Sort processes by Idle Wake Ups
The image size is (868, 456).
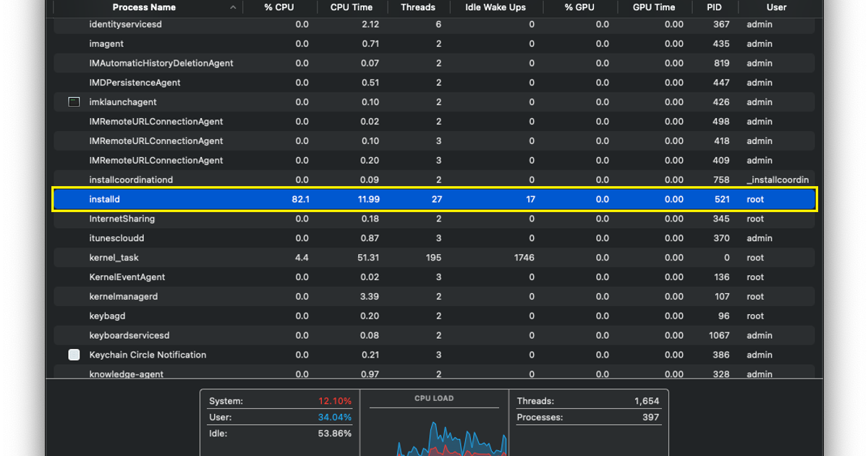[495, 7]
